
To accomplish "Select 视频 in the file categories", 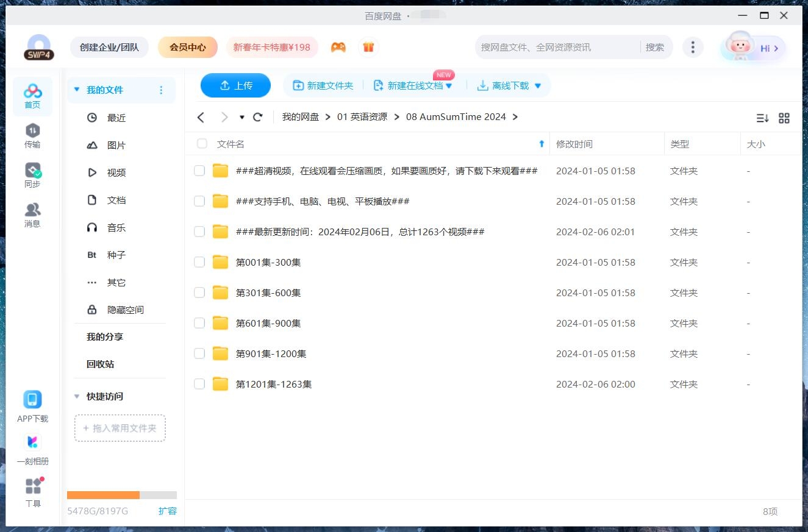I will (116, 172).
